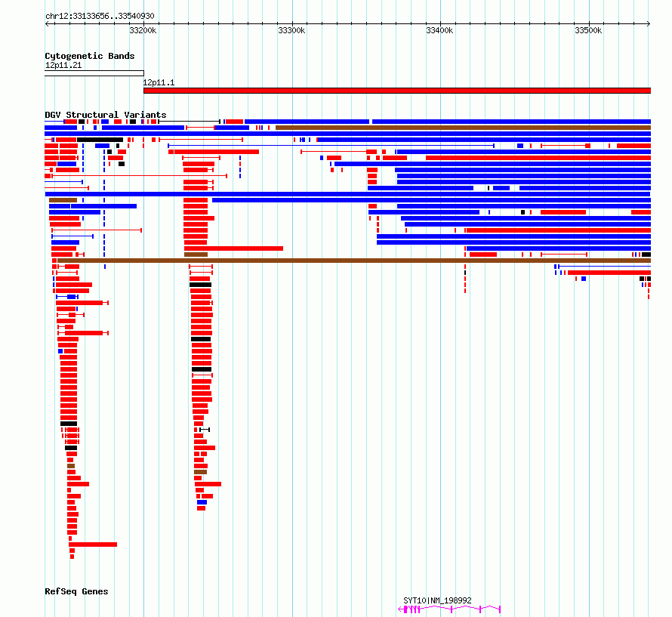Click the left arrow of the ruler
Screen dimensions: 672x617
(x=47, y=23)
